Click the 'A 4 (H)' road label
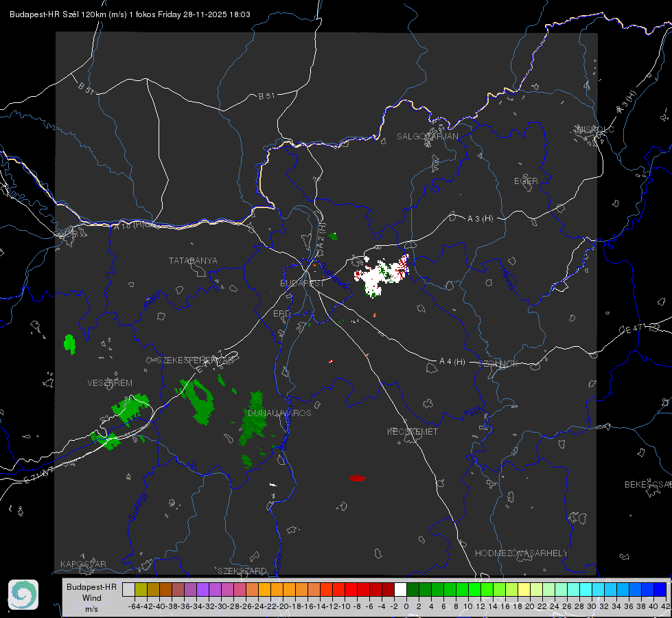This screenshot has height=618, width=672. [x=452, y=362]
